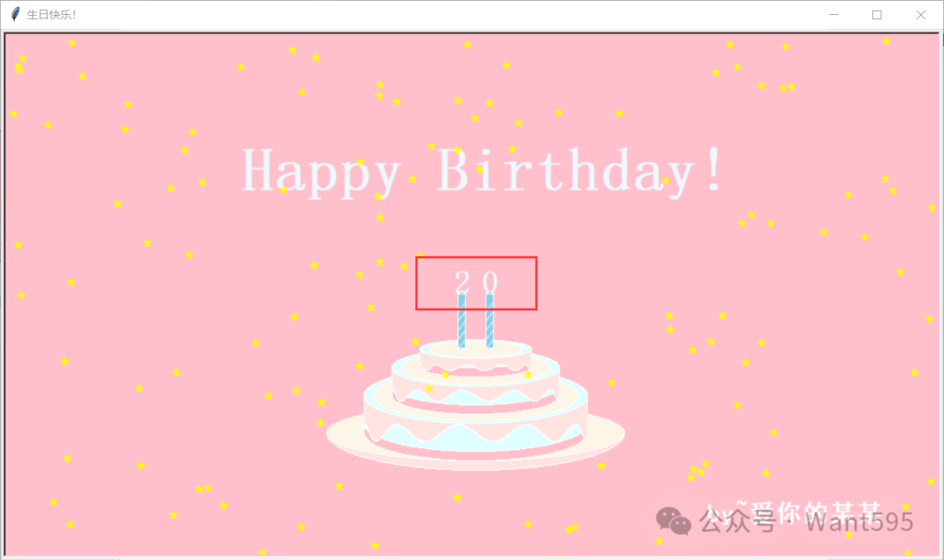Click the WeChat logo watermark
944x560 pixels.
pos(673,521)
